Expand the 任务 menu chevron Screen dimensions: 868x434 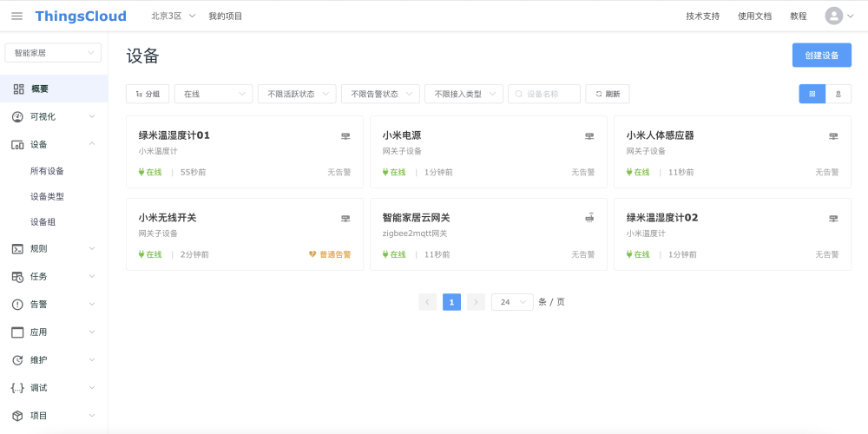click(x=92, y=276)
